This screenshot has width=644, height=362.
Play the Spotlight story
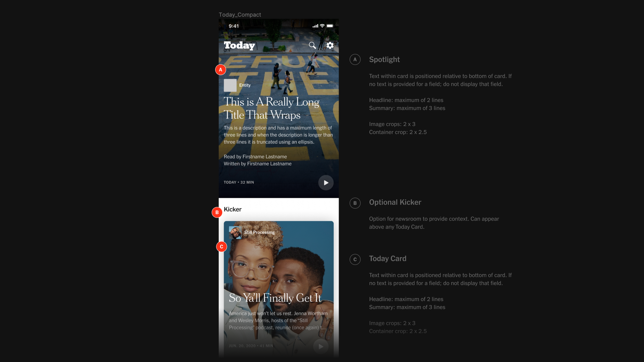(326, 183)
